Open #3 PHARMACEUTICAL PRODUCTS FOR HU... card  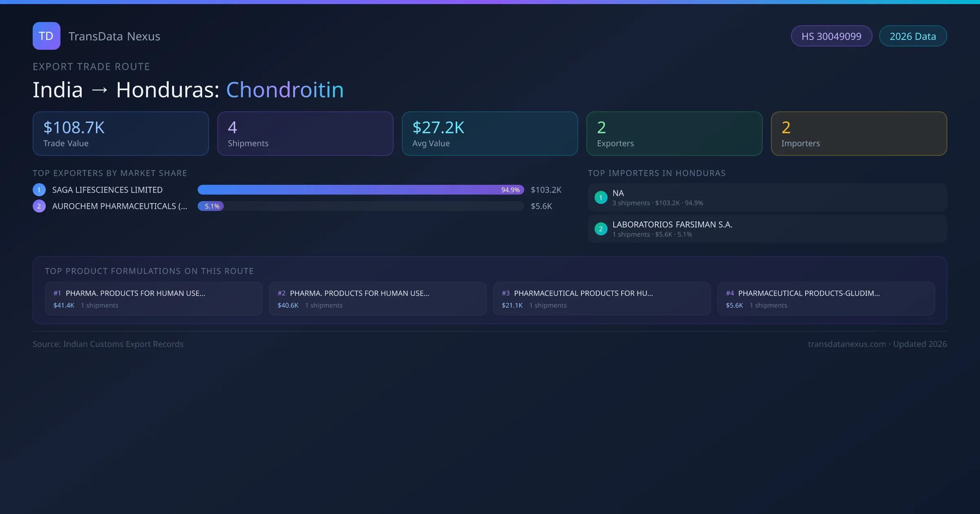point(601,299)
